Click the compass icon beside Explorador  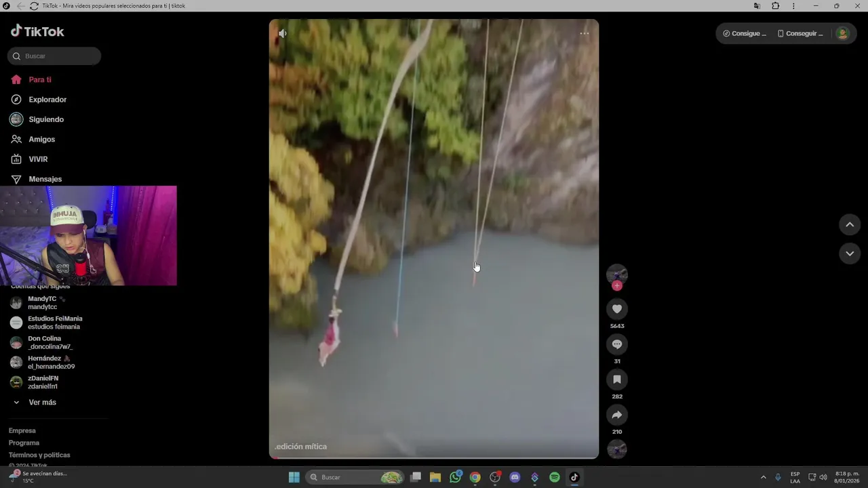16,100
